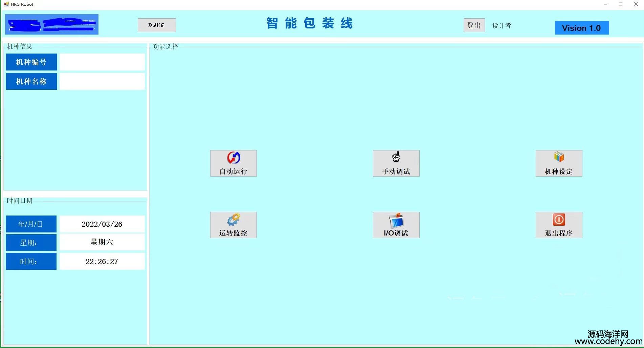Click the 机种信息 group header
This screenshot has width=644, height=348.
20,46
